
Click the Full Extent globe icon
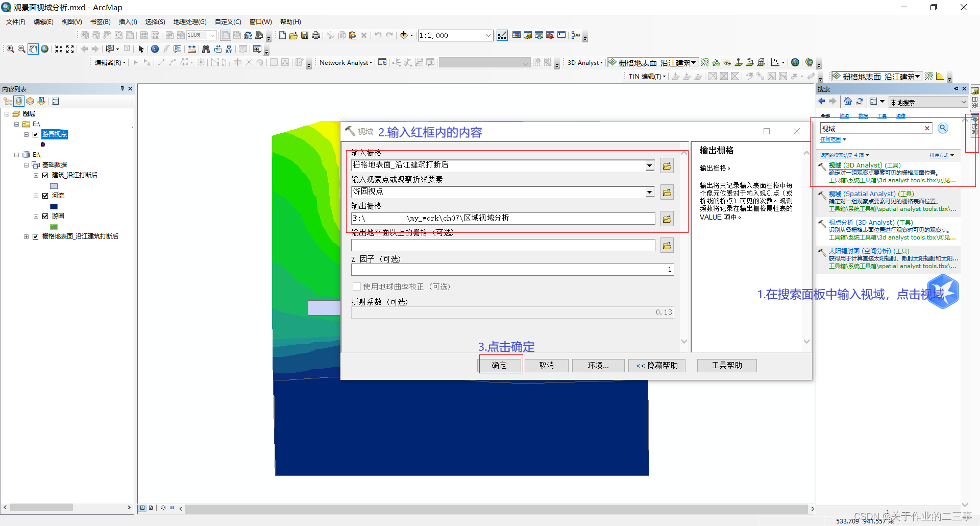click(x=45, y=49)
